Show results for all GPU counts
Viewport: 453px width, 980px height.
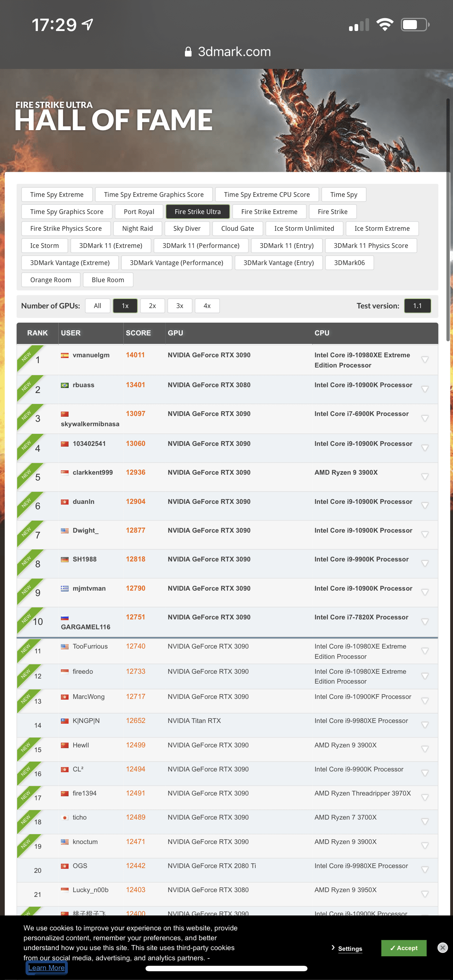(97, 306)
